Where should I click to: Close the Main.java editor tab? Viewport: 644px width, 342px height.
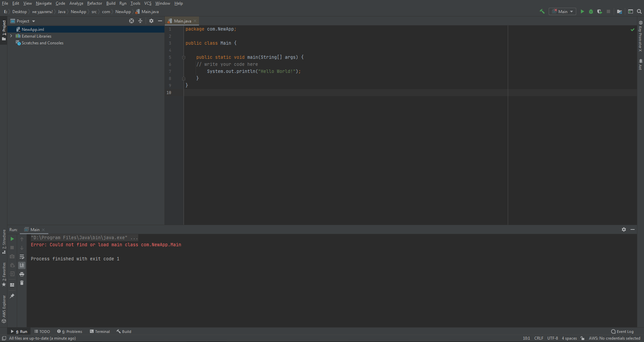(195, 21)
